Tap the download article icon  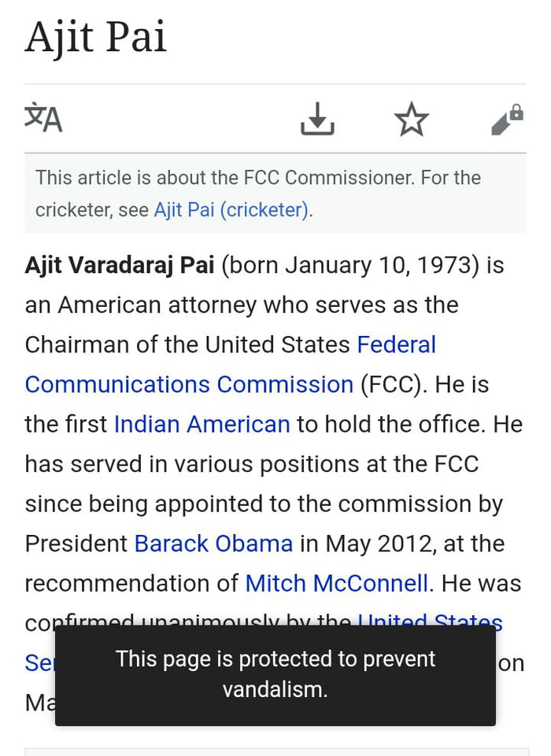317,119
